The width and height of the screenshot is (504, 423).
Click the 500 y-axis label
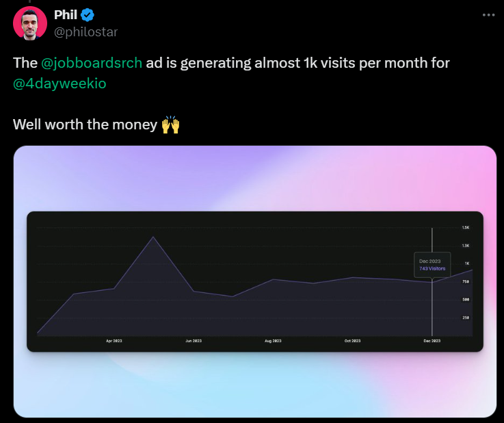pos(466,300)
